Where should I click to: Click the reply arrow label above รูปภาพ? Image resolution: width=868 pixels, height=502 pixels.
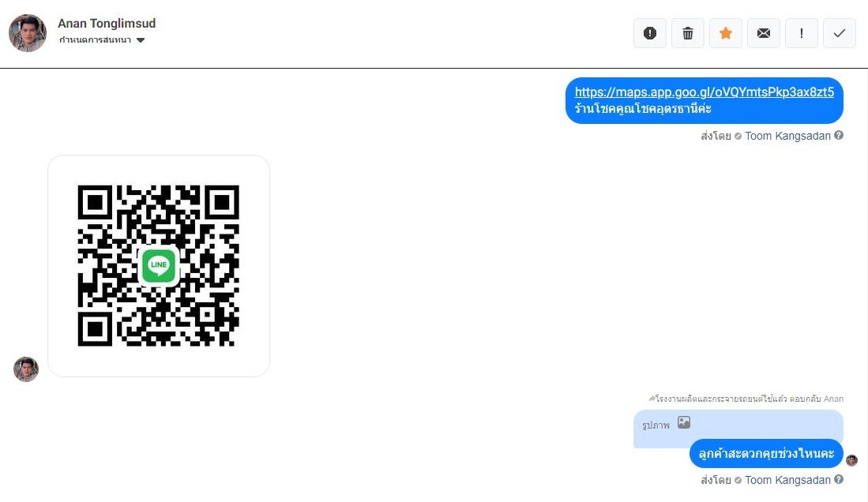click(746, 399)
